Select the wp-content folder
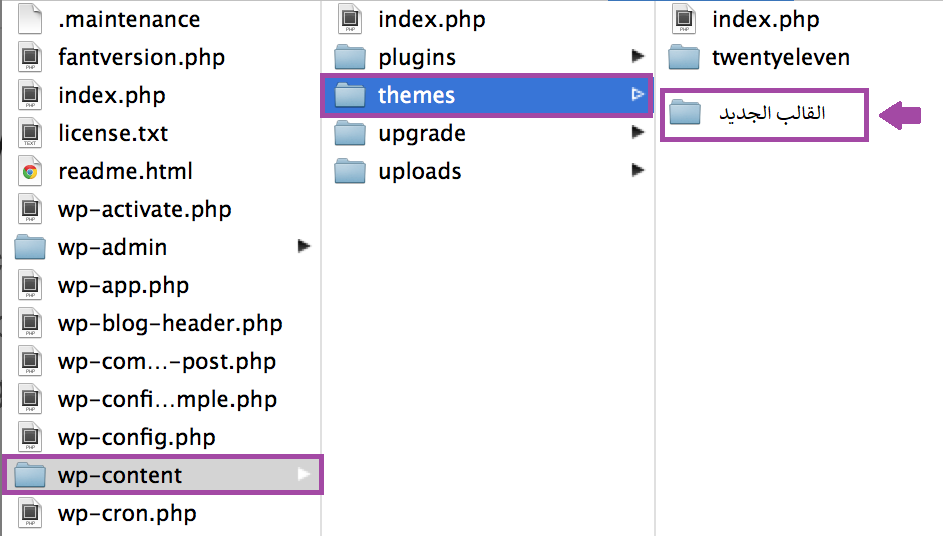Screen dimensions: 951x536 point(120,475)
